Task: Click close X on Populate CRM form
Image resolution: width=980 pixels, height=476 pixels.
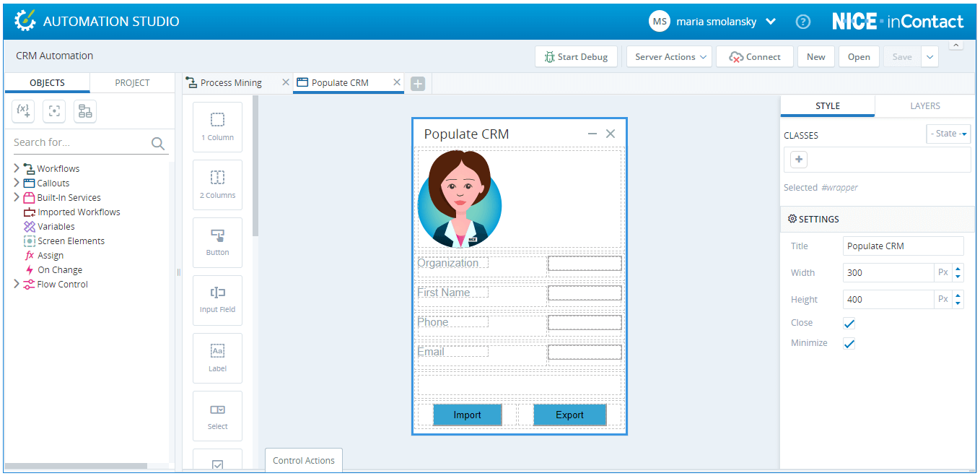Action: click(x=611, y=134)
